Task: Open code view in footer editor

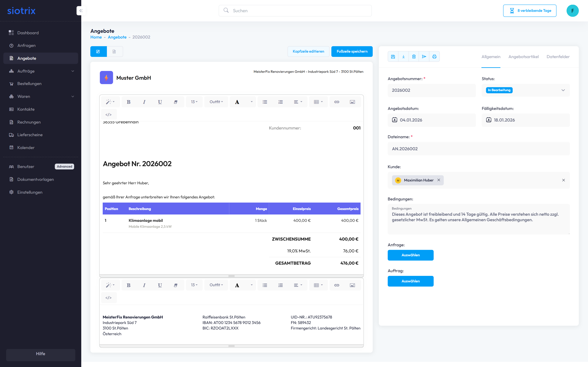Action: pyautogui.click(x=108, y=298)
